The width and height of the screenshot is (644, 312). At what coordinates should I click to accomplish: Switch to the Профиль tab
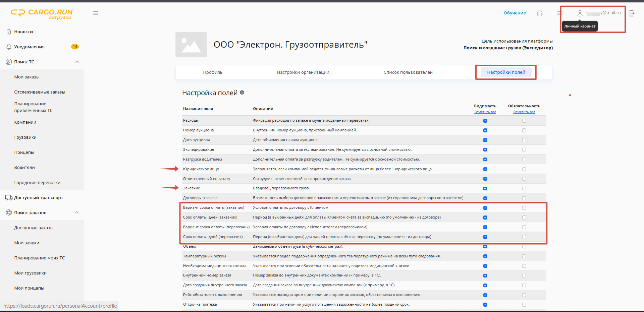click(x=213, y=72)
